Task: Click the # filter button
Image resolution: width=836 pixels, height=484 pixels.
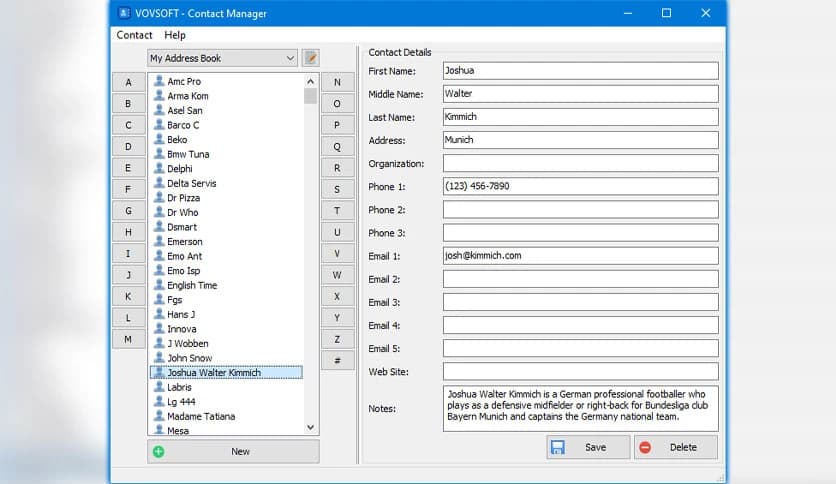Action: coord(337,360)
